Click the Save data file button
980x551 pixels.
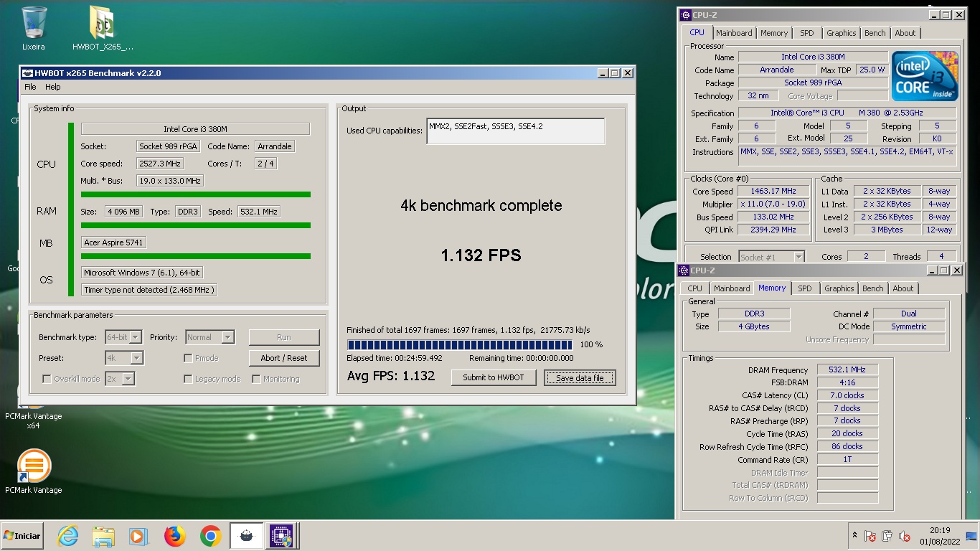580,377
